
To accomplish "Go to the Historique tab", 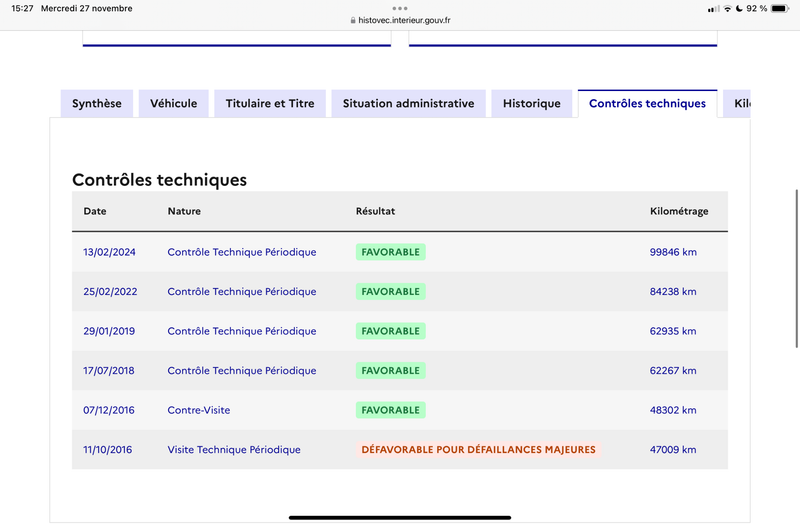I will [532, 104].
